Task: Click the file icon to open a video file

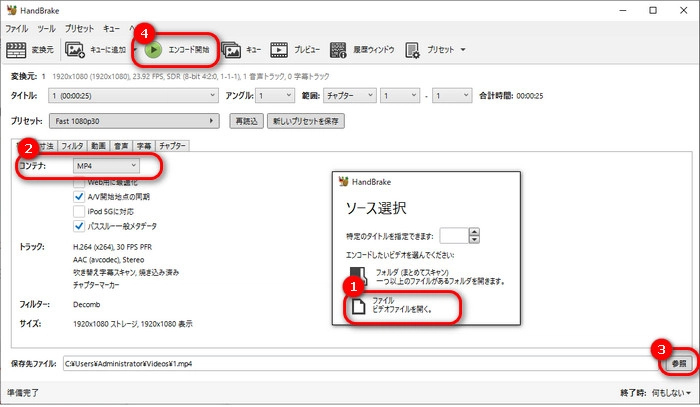Action: pos(358,306)
